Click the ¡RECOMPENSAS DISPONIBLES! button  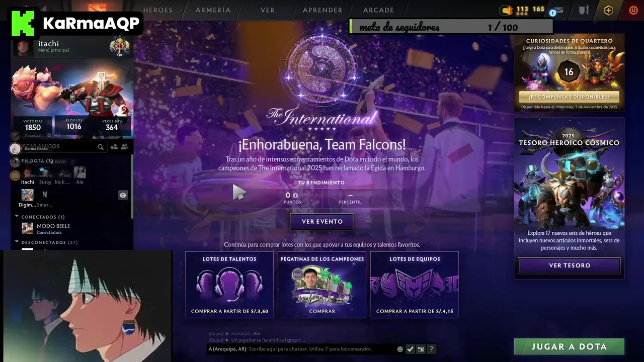569,97
